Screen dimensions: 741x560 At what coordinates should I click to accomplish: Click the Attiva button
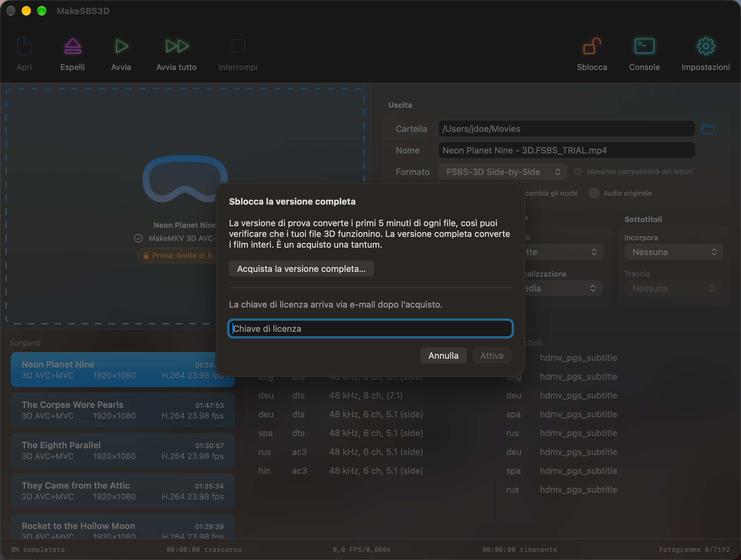click(492, 356)
